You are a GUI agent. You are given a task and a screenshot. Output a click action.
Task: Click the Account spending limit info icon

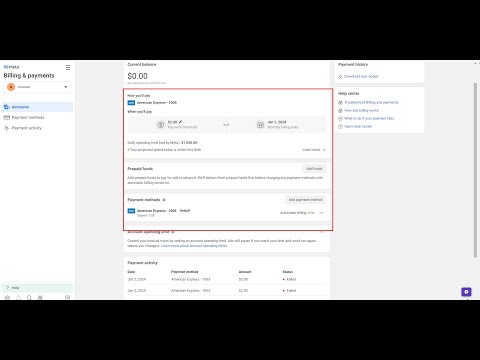point(172,232)
